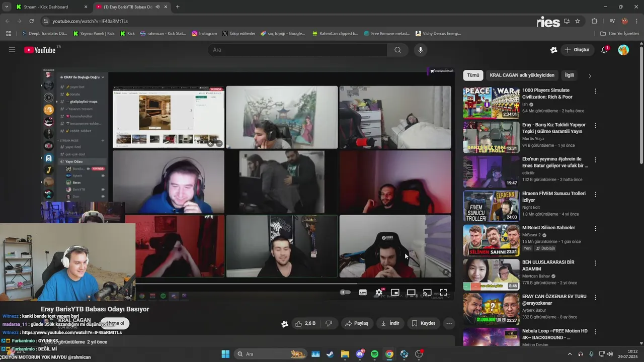The width and height of the screenshot is (644, 362).
Task: Open Chrome extensions puzzle icon
Action: [x=594, y=21]
